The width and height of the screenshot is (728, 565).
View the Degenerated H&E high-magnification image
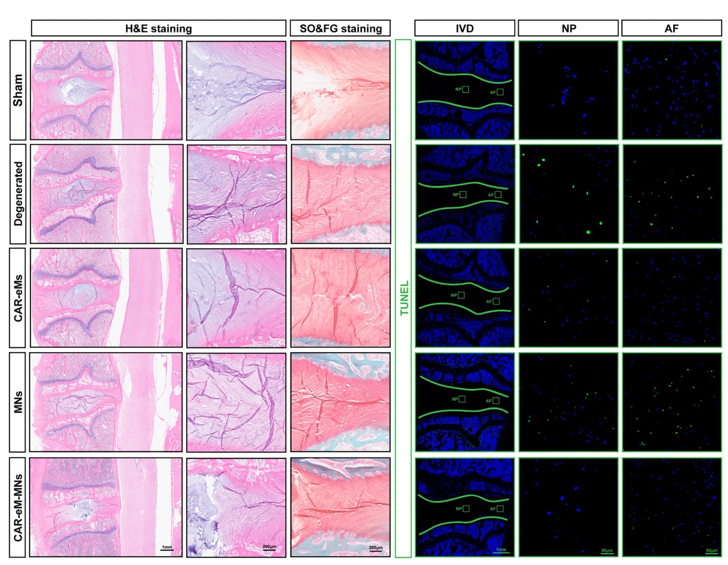point(237,194)
